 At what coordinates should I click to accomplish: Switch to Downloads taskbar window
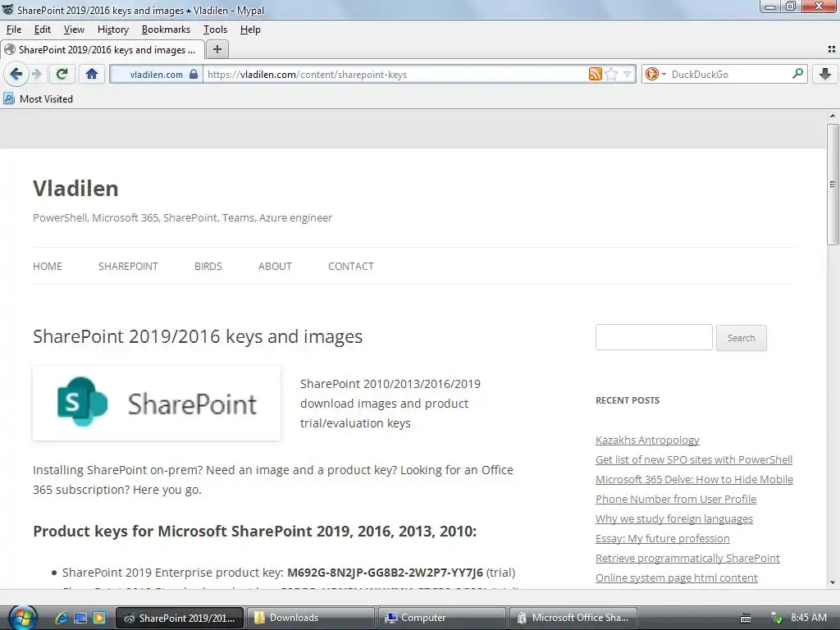(x=311, y=618)
